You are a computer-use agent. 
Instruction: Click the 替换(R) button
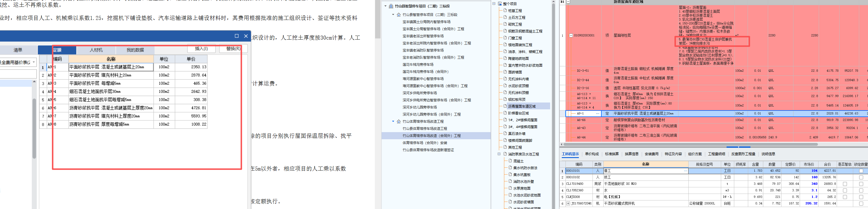pos(234,49)
